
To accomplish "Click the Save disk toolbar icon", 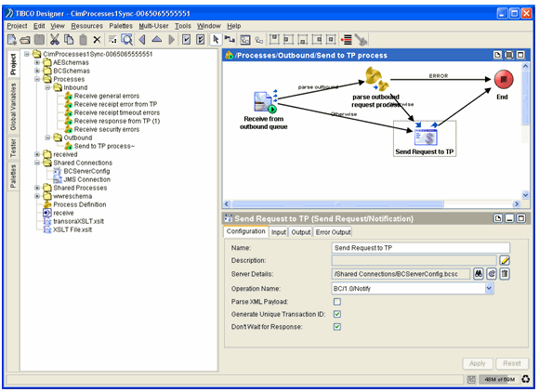I will [39, 40].
